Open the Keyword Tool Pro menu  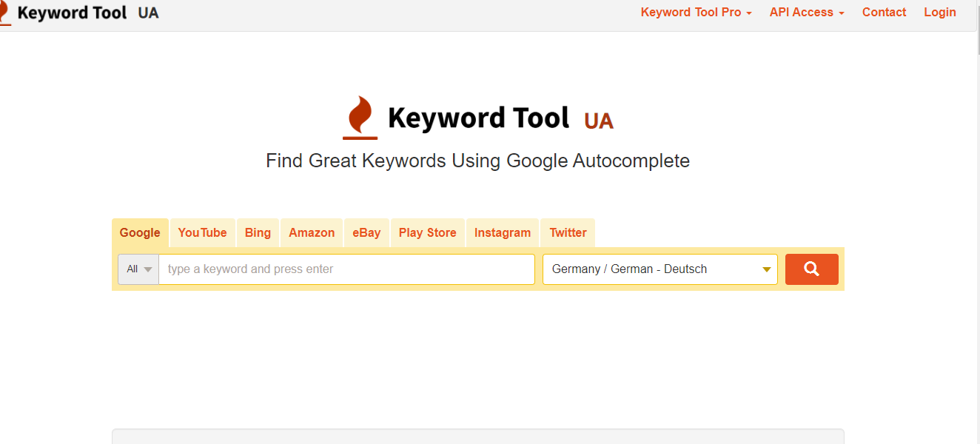point(696,13)
